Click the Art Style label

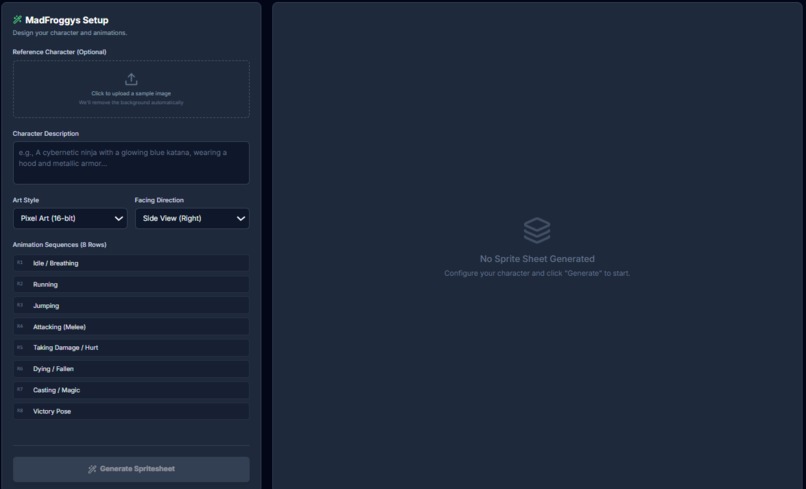26,200
